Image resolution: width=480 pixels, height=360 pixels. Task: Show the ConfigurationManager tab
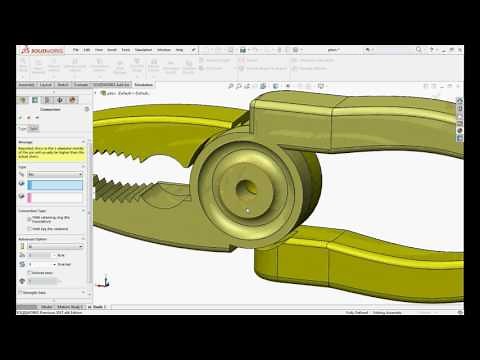click(x=47, y=100)
